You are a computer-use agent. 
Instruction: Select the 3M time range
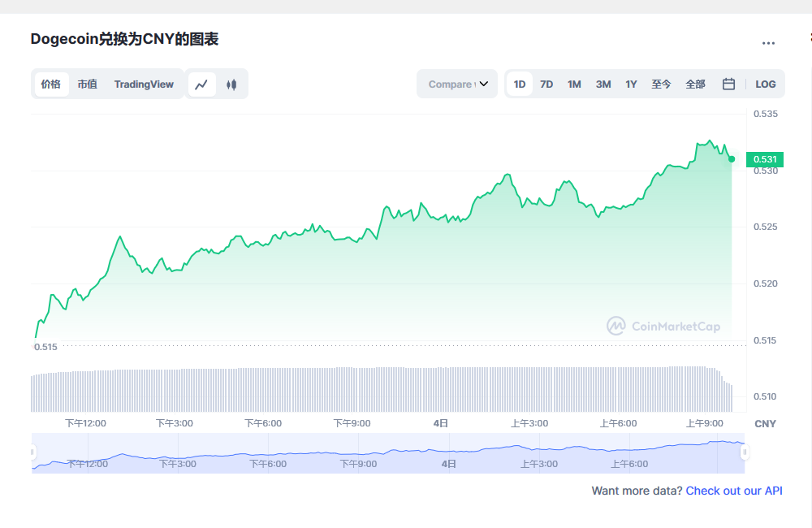point(603,84)
